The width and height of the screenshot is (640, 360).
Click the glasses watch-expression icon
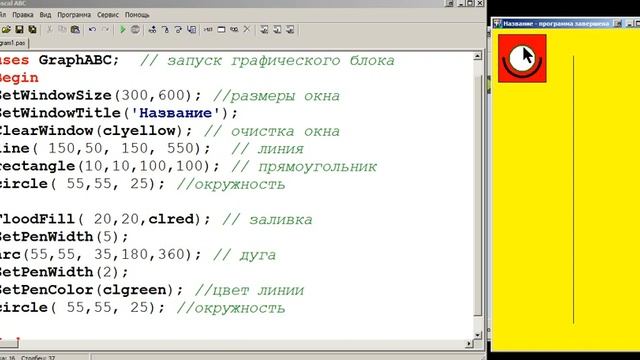(234, 30)
